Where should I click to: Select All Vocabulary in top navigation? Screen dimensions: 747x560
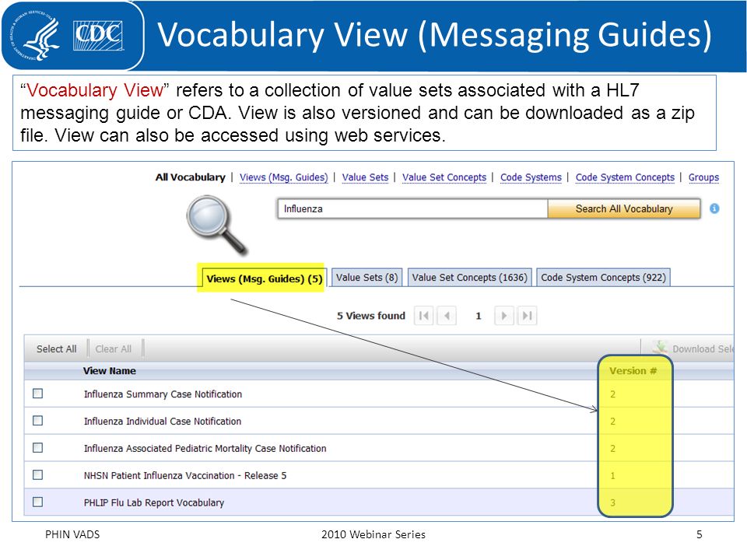190,177
